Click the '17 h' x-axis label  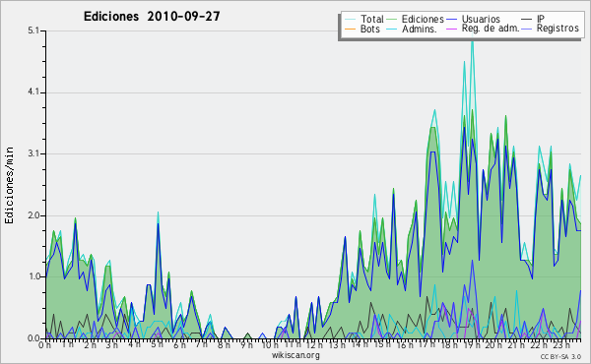427,344
